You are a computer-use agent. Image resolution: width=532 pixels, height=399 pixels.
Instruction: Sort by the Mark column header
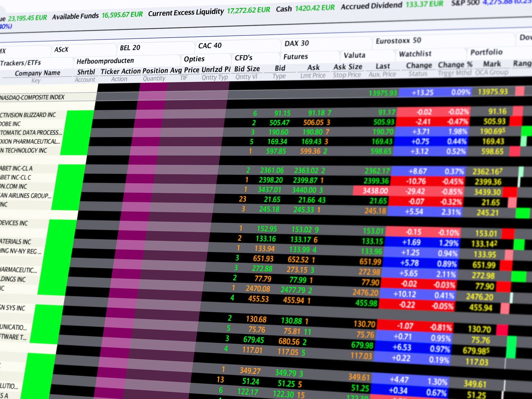pos(492,64)
